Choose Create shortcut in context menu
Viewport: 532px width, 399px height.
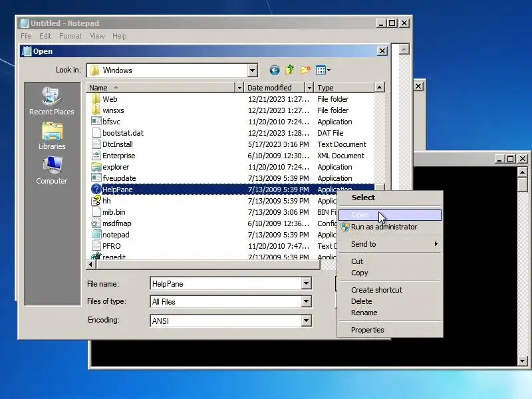pyautogui.click(x=390, y=290)
